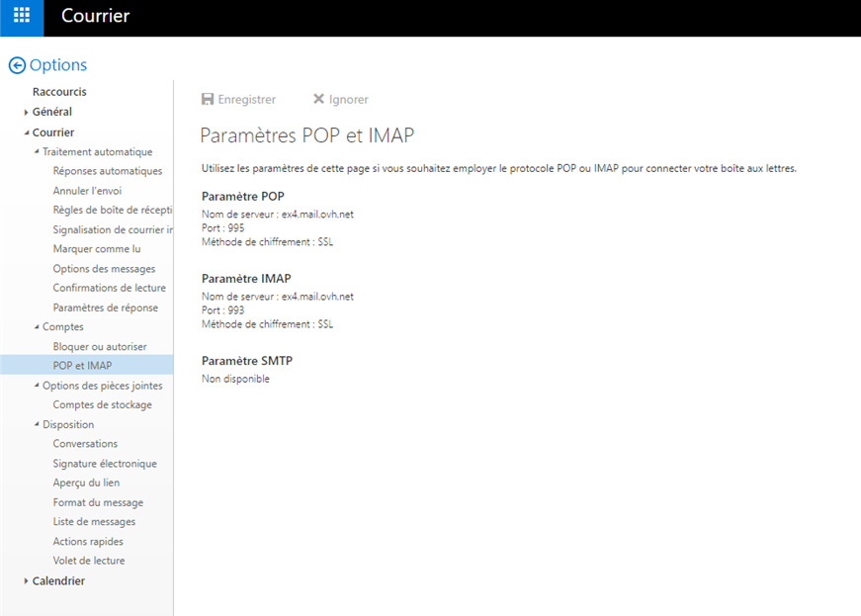Open Comptes de stockage
The image size is (861, 616).
pyautogui.click(x=102, y=404)
